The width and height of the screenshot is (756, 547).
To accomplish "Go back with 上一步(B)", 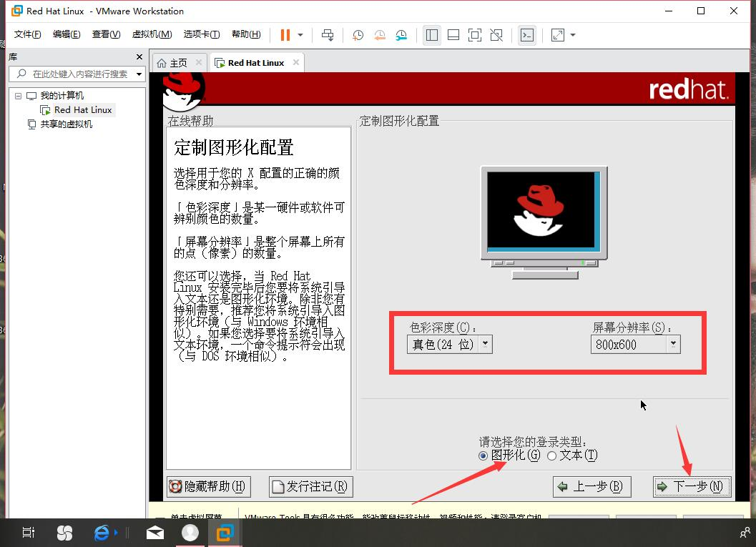I will pos(591,487).
